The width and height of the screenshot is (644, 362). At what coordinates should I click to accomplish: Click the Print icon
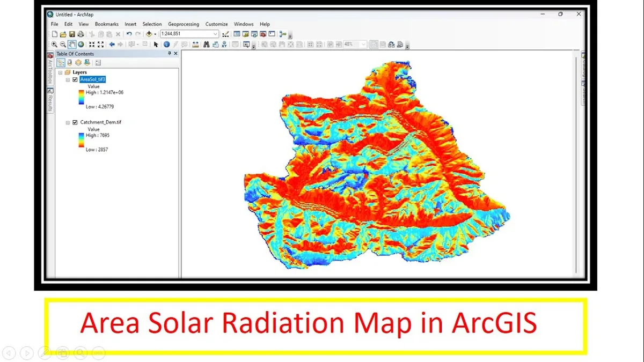click(80, 34)
